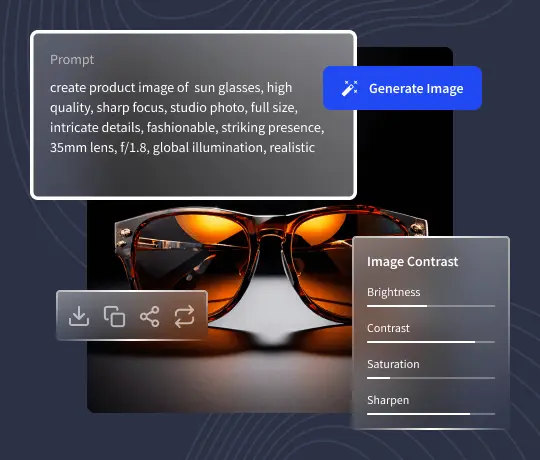Set the Saturation slider
540x460 pixels.
tap(431, 378)
